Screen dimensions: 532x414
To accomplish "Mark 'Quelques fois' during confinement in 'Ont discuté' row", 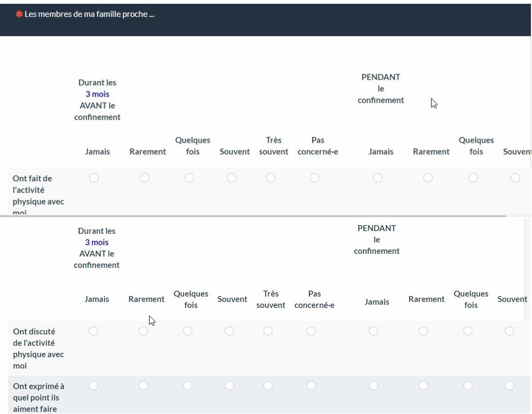I will [x=468, y=331].
